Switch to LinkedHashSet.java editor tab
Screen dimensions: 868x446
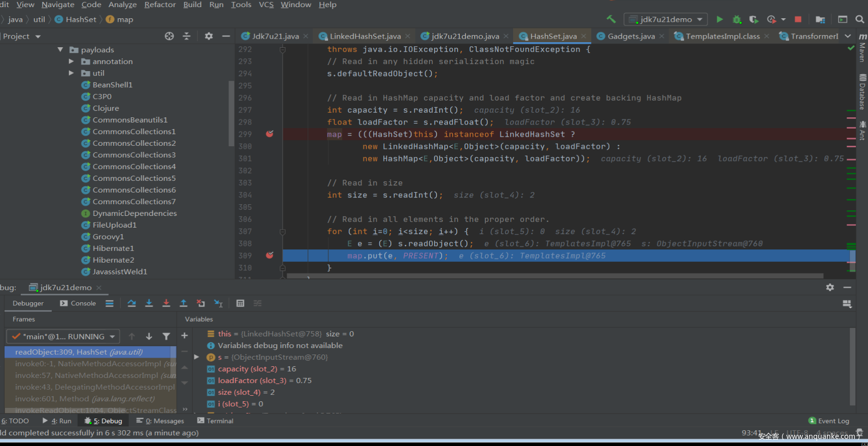[364, 36]
